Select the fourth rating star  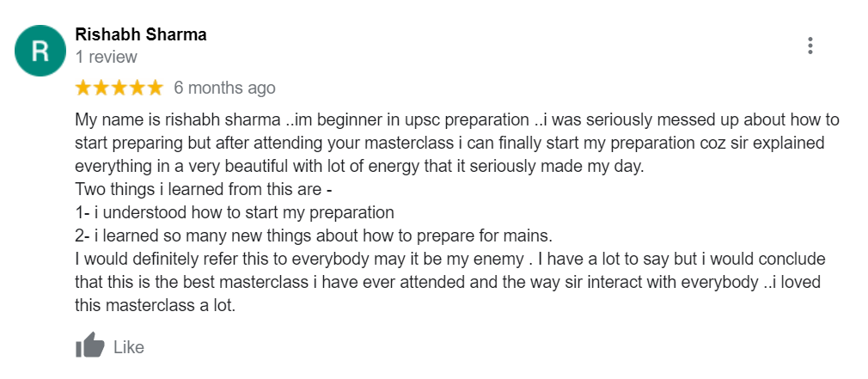click(x=137, y=88)
